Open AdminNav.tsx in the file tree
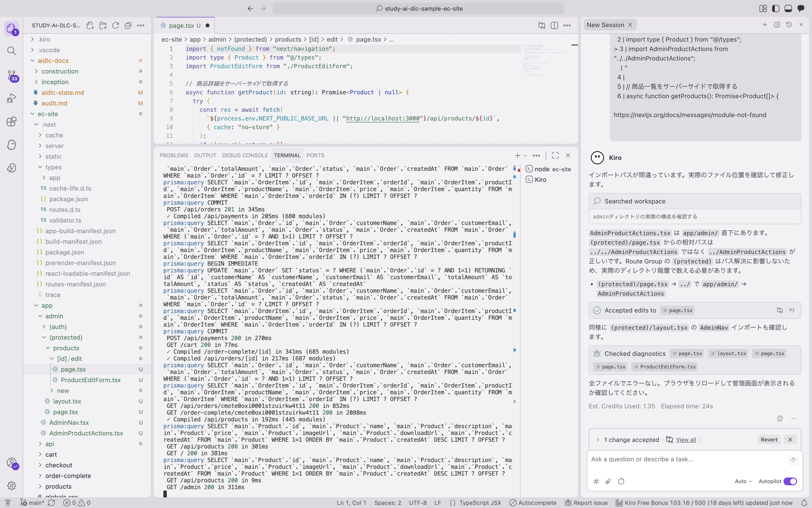Screen dimensions: 812x508 coord(69,423)
